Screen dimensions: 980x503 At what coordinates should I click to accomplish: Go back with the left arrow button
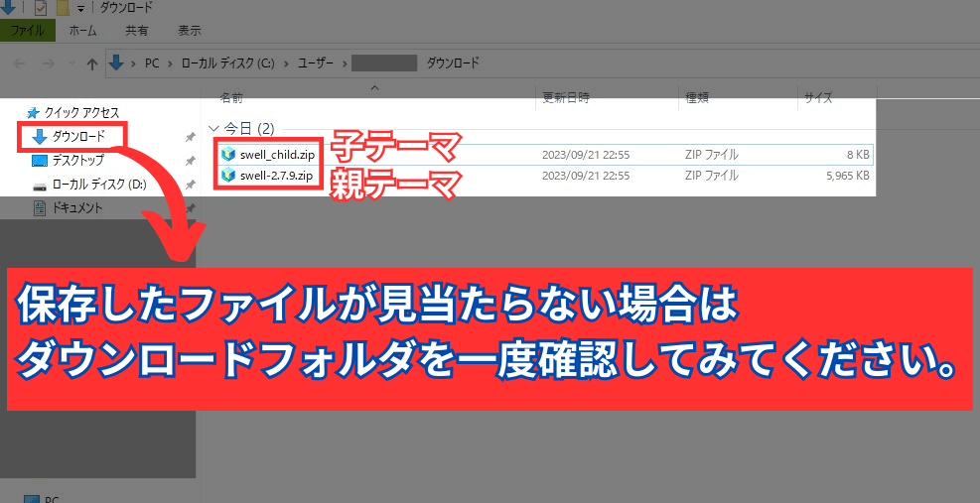pyautogui.click(x=20, y=63)
